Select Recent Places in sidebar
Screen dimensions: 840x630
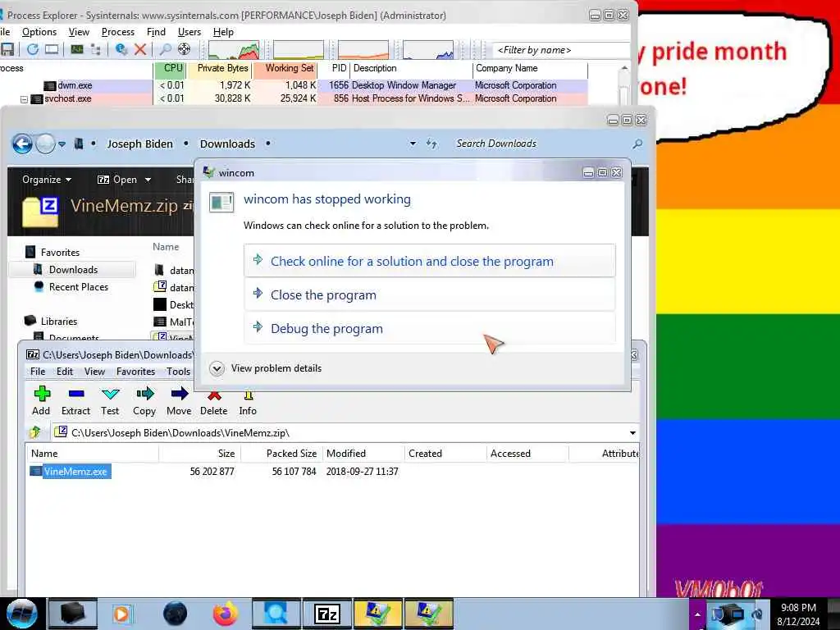tap(78, 287)
